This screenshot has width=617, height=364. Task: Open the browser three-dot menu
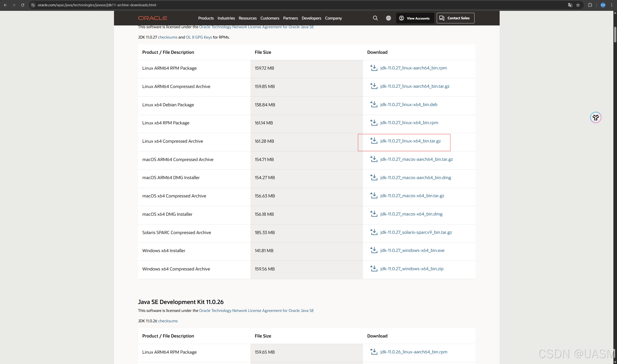click(612, 5)
